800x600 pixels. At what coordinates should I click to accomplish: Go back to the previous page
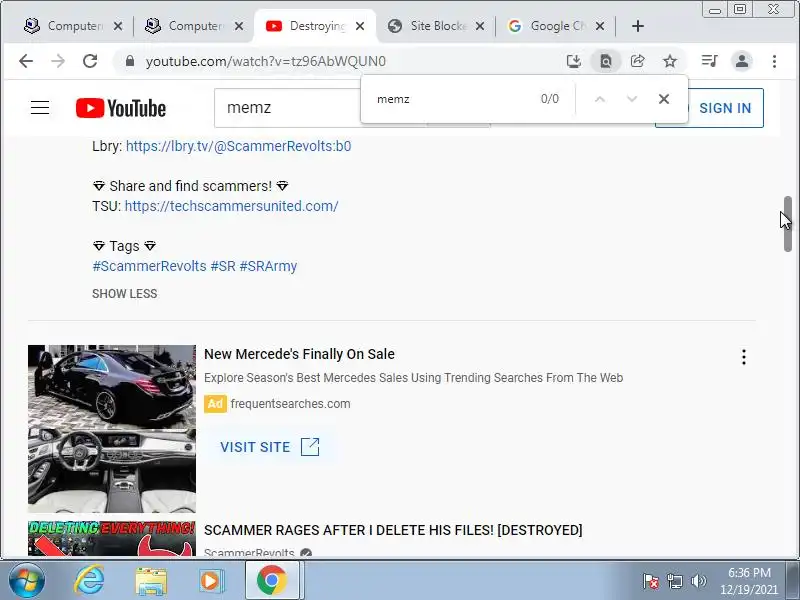[x=26, y=61]
